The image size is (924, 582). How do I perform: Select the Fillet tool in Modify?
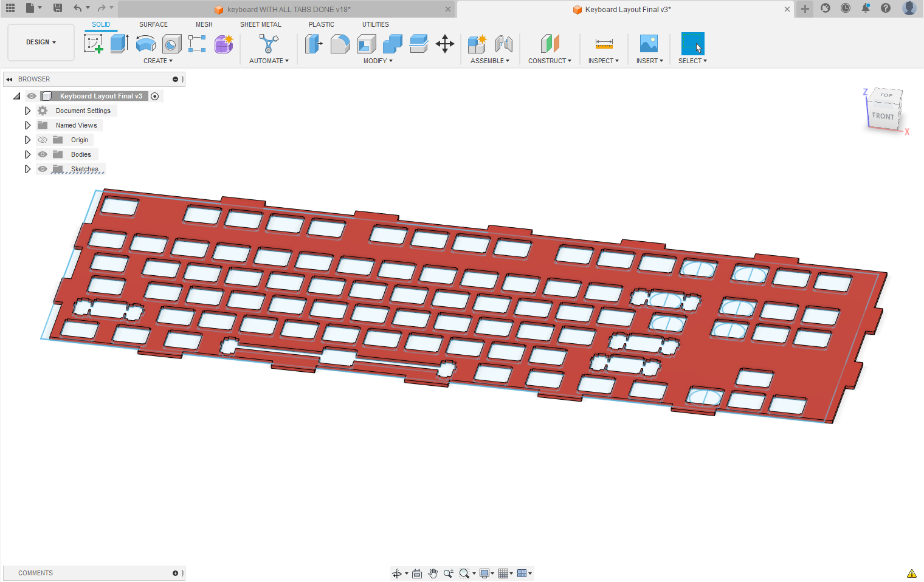pos(340,44)
